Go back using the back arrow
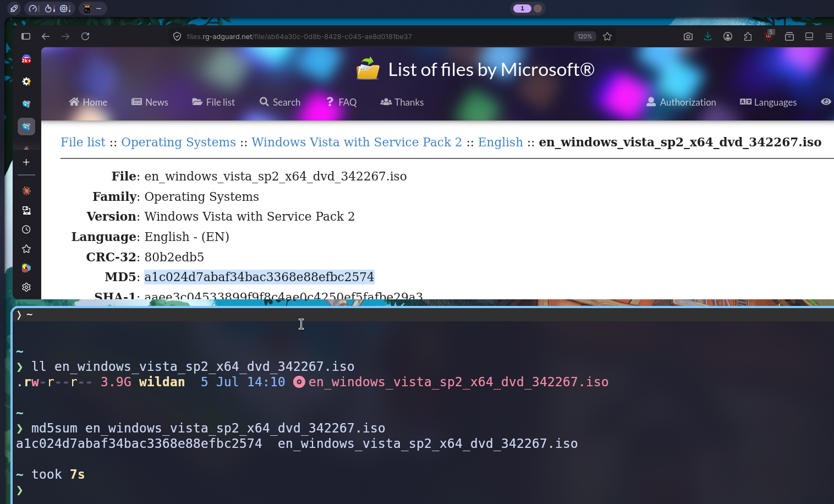Viewport: 834px width, 504px height. 46,36
